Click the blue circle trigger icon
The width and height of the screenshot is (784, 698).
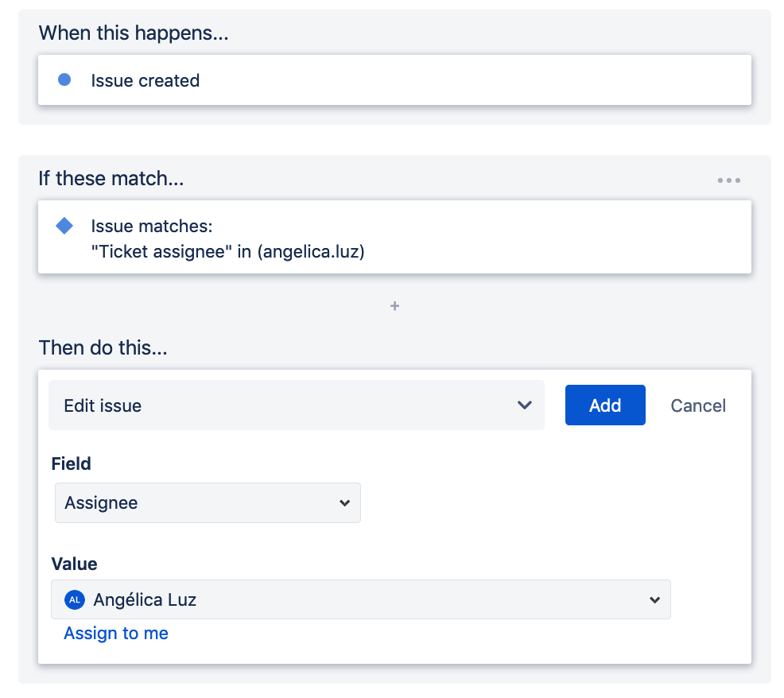(x=65, y=79)
